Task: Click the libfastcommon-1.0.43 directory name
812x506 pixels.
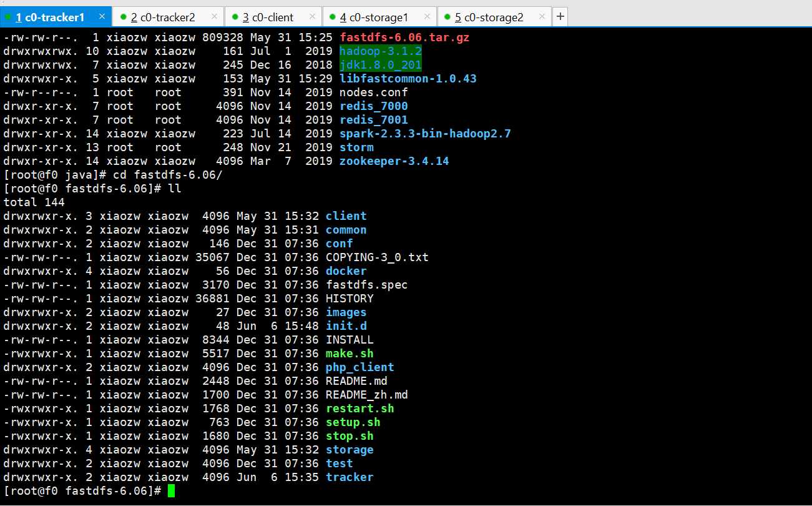Action: coord(408,79)
